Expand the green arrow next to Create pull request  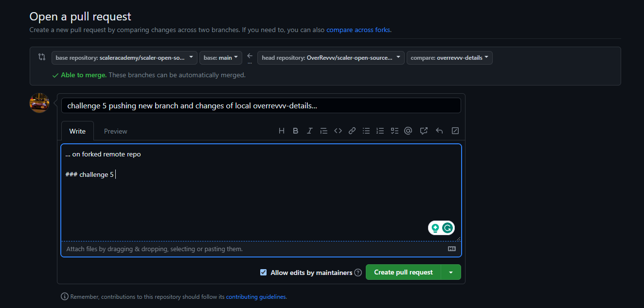click(x=451, y=272)
